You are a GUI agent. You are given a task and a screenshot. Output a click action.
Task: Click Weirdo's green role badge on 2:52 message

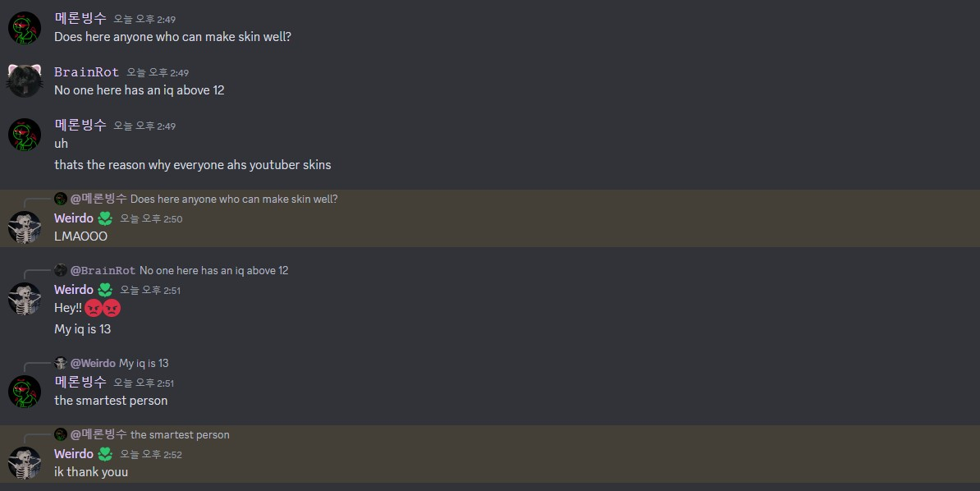105,454
